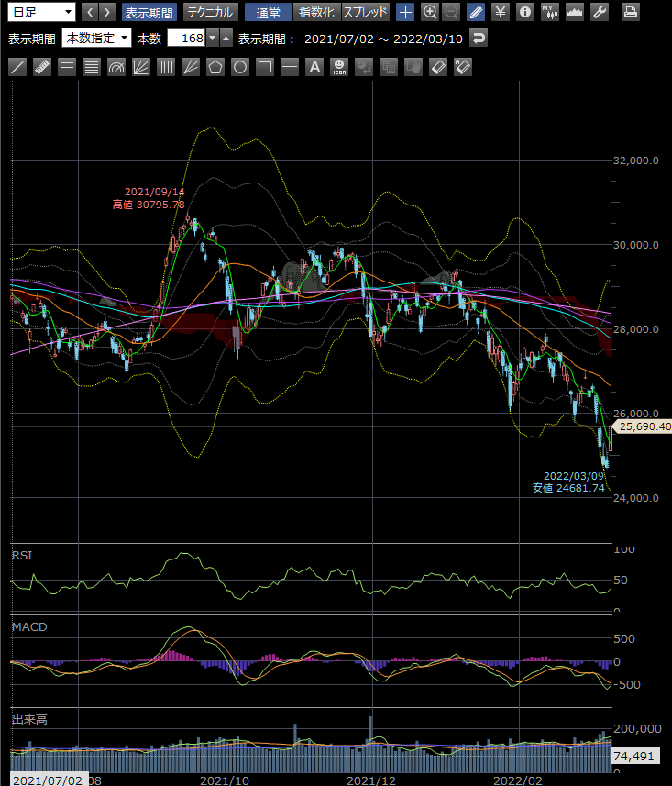Toggle the pencil drawing mode button
The width and height of the screenshot is (672, 786).
[475, 12]
